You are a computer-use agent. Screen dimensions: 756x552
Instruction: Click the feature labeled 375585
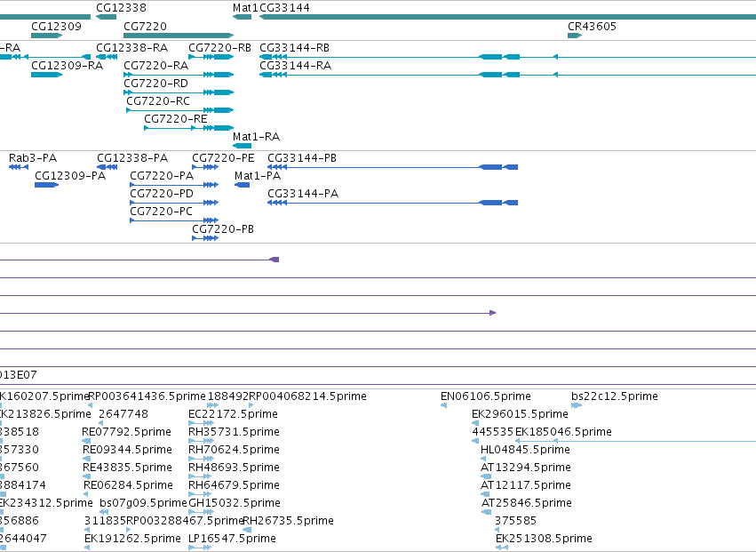coord(515,521)
